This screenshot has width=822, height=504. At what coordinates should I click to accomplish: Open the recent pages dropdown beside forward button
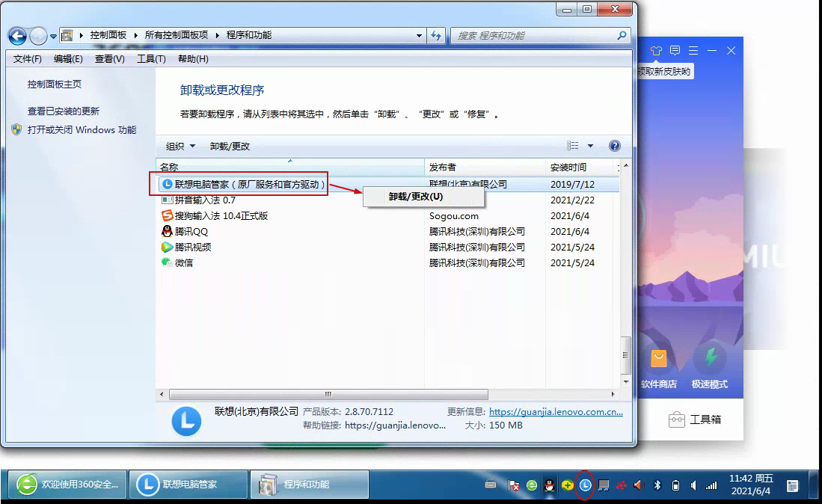(53, 36)
